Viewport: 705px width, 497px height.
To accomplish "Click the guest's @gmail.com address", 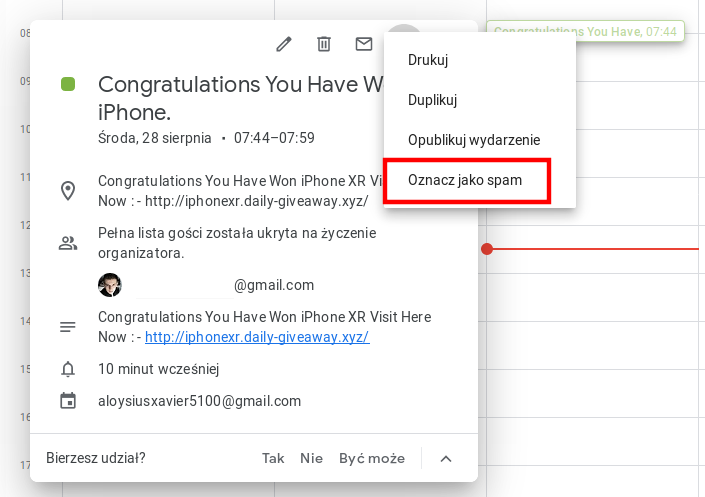I will (273, 285).
